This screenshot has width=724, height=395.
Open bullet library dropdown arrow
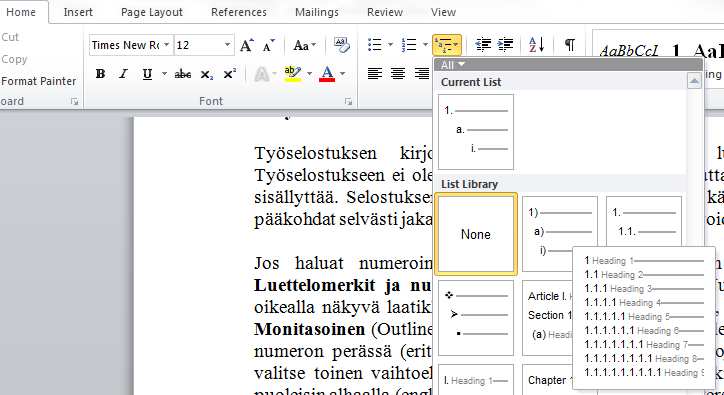tap(390, 45)
